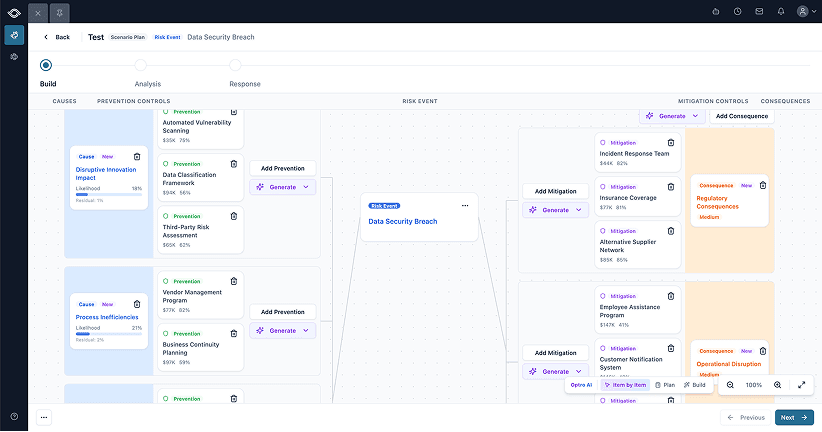Click the Add Consequence button
Viewport: 822px width, 432px height.
tap(742, 116)
